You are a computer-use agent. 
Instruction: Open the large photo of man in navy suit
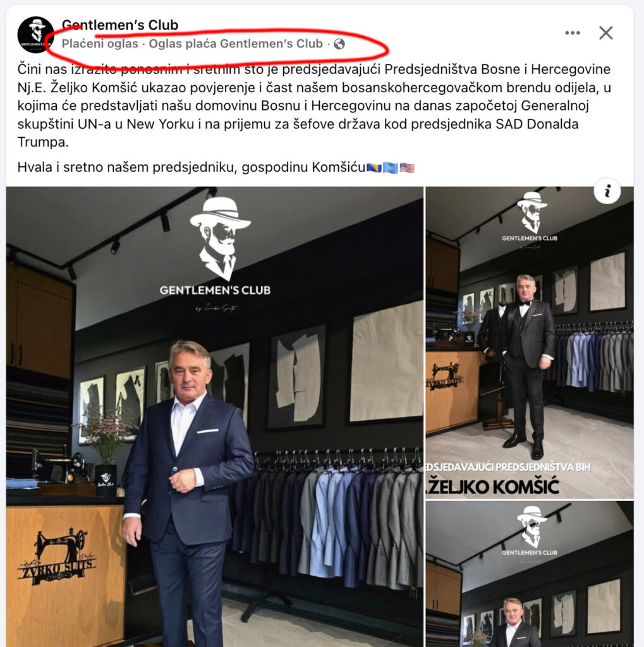tap(215, 417)
